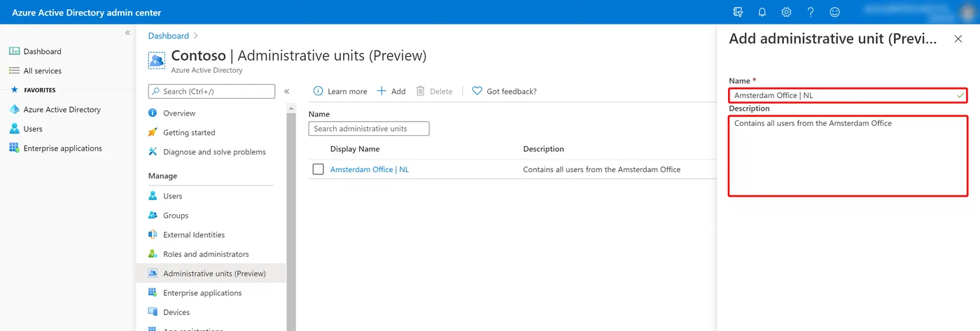The image size is (980, 331).
Task: Click the Enterprise applications icon under Manage
Action: pyautogui.click(x=153, y=293)
